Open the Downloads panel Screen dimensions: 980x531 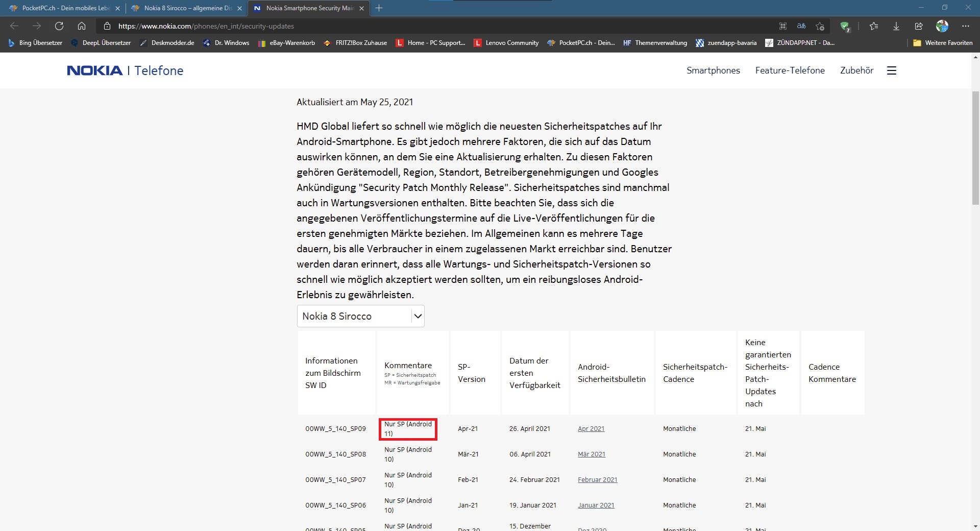click(x=896, y=26)
